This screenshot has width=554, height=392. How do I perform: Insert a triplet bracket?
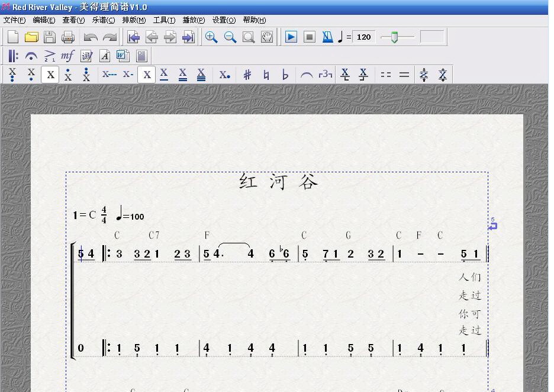pyautogui.click(x=325, y=75)
